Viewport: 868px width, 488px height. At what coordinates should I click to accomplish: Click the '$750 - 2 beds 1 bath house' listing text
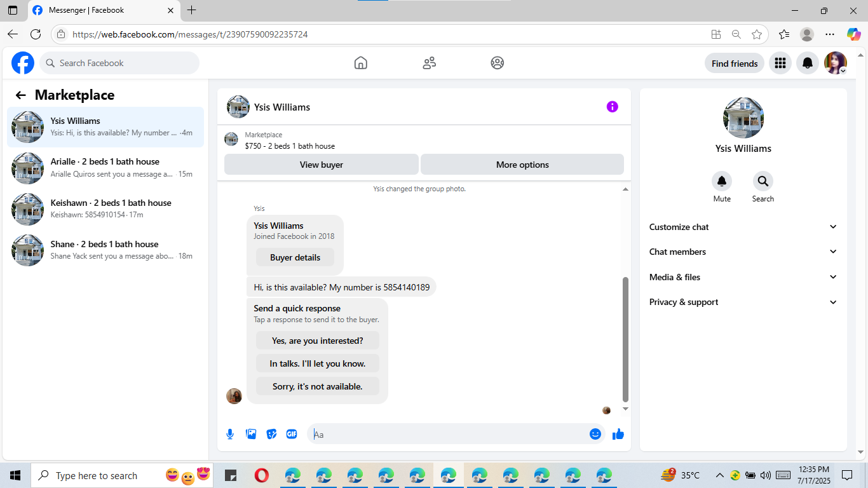pos(290,146)
